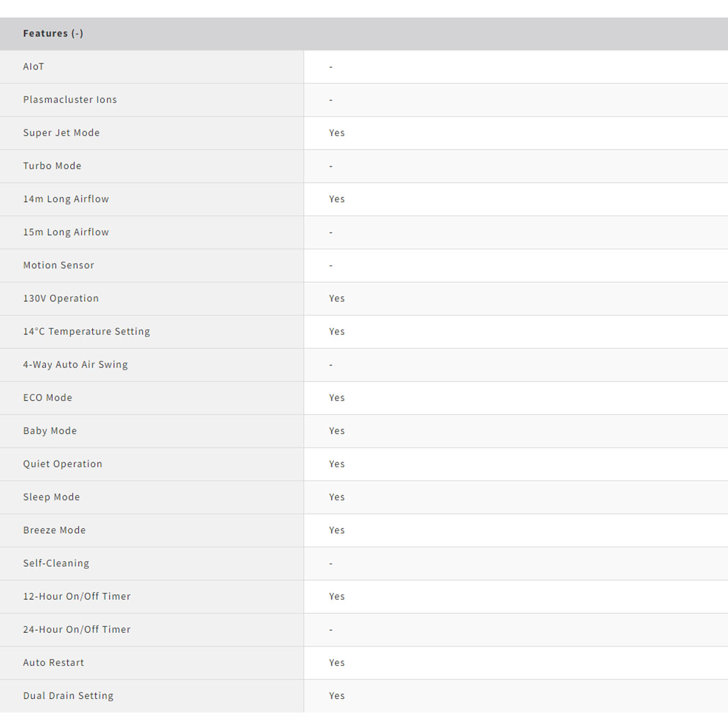728x728 pixels.
Task: Collapse the Features (-) section header
Action: 53,34
